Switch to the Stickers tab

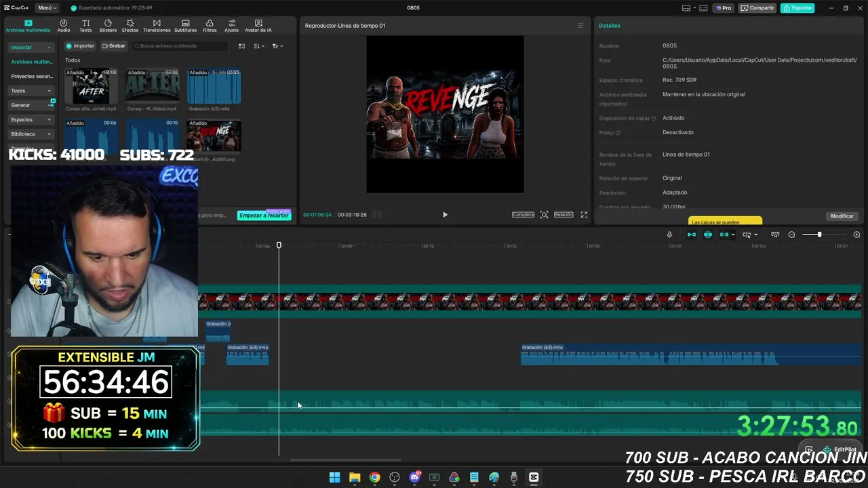coord(108,26)
